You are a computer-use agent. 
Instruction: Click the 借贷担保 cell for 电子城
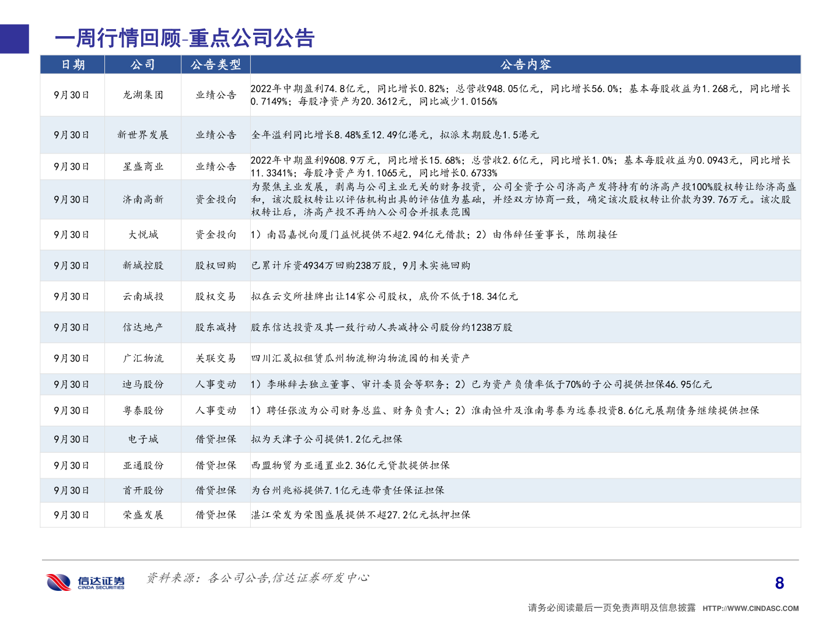[x=215, y=439]
